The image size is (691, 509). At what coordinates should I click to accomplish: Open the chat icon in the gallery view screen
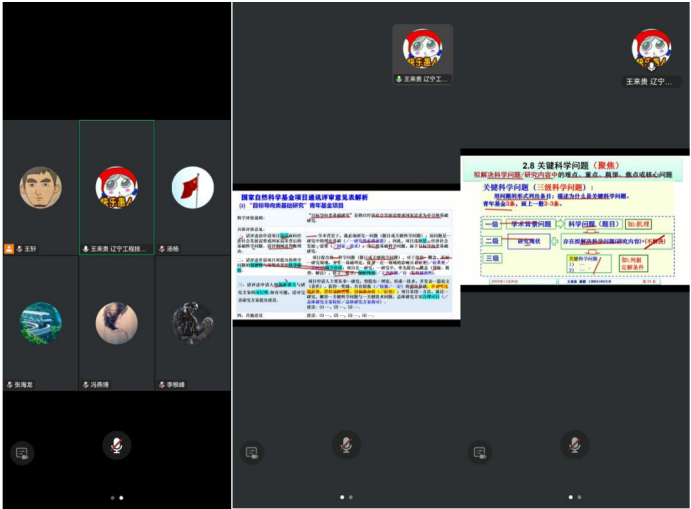22,453
